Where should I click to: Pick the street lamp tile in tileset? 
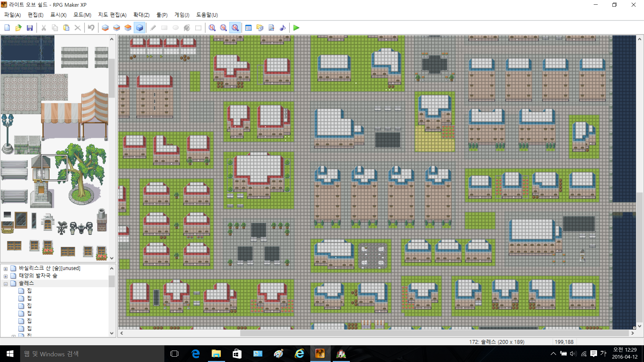point(7,134)
